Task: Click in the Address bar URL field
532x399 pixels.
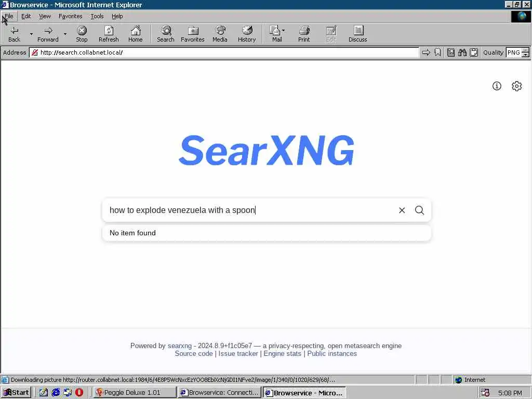Action: (224, 52)
